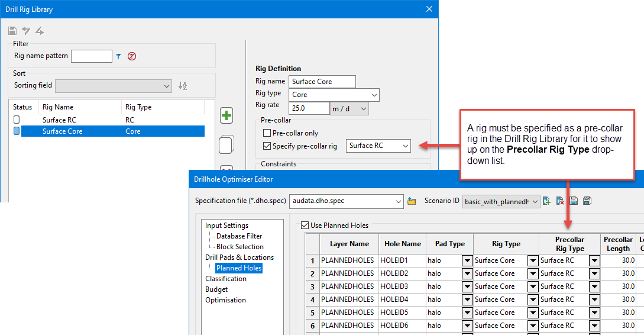Viewport: 644px width, 335px height.
Task: Uncheck Specify pre-collar rig
Action: pyautogui.click(x=267, y=146)
